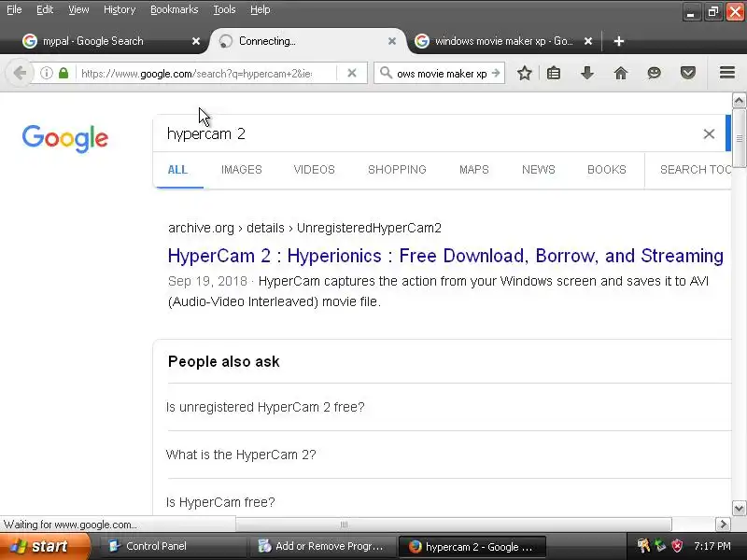Close the 'windows movie maker xp' tab

[588, 41]
